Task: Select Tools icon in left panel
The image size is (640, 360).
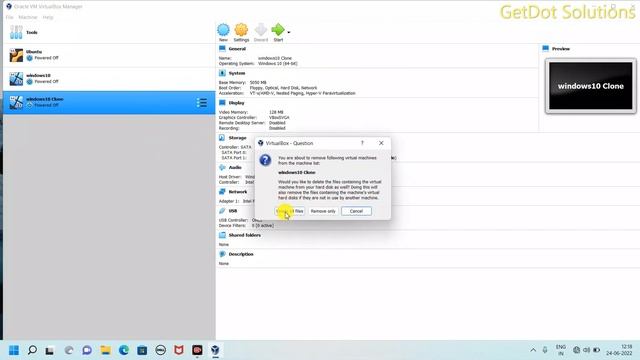Action: click(x=16, y=32)
